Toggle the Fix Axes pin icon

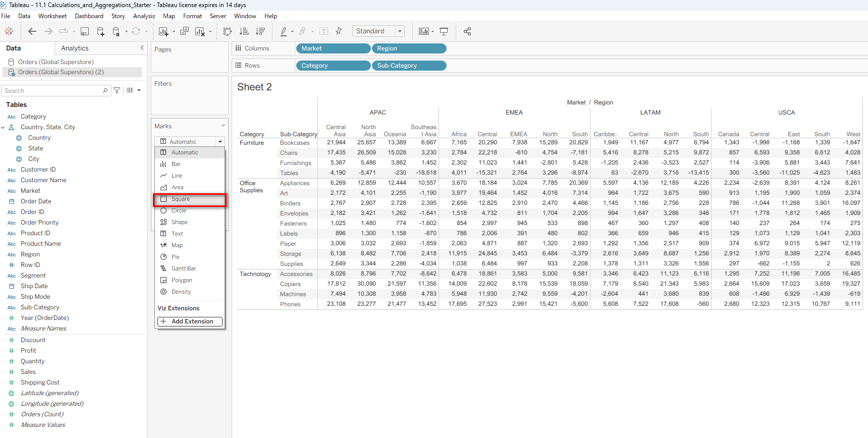coord(339,31)
